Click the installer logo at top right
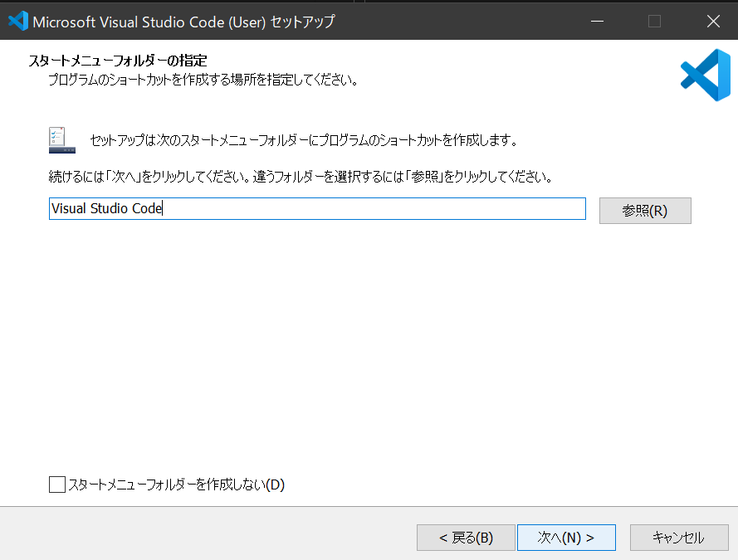The image size is (738, 560). 704,75
